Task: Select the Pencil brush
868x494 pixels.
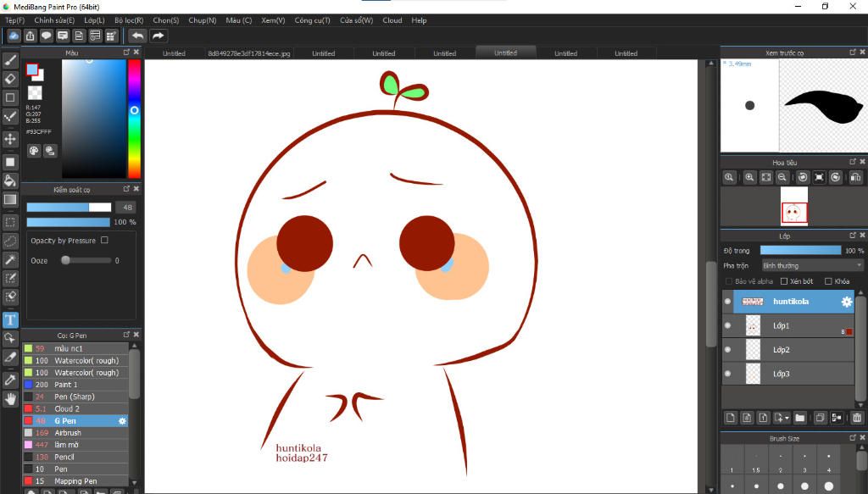Action: (75, 457)
